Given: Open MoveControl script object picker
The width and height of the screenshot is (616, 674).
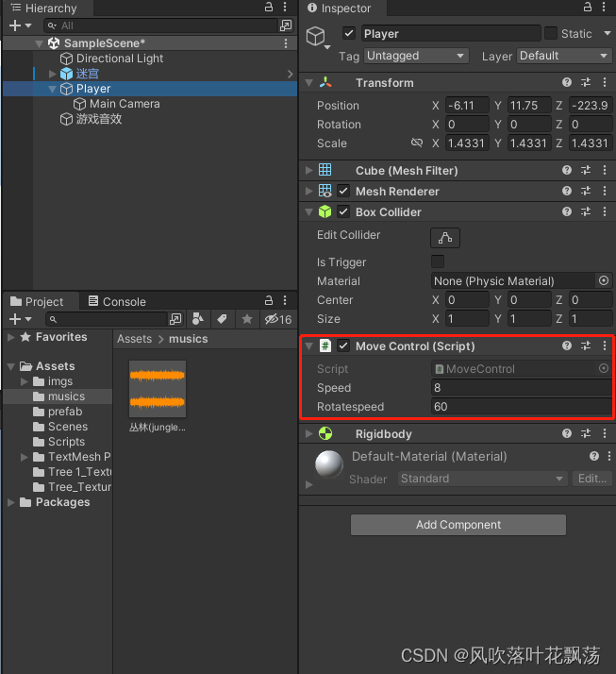Looking at the screenshot, I should [x=604, y=368].
